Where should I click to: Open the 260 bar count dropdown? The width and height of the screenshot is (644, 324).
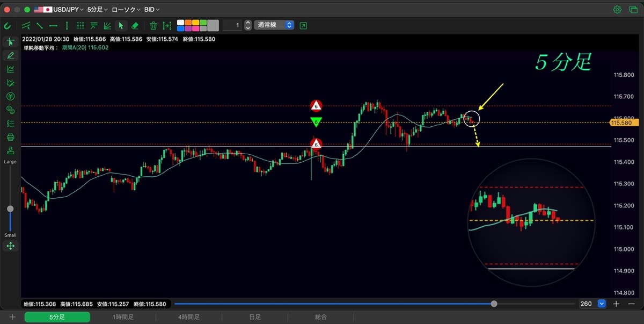point(592,304)
